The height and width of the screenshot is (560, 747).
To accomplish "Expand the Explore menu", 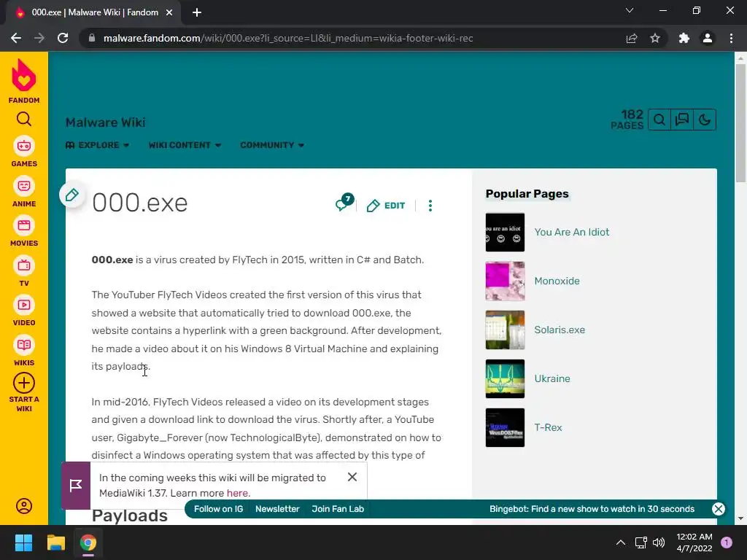I will pyautogui.click(x=98, y=145).
